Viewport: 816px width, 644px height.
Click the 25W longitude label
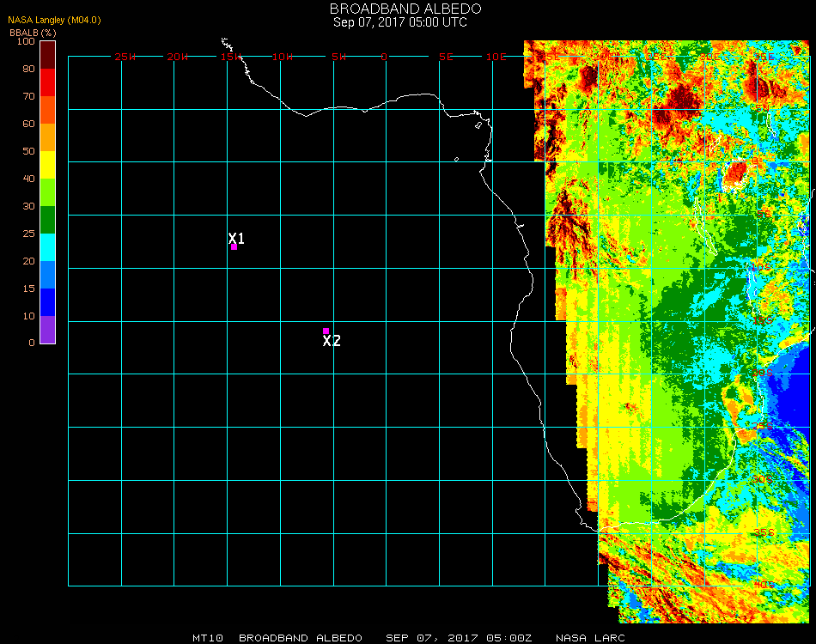tap(125, 57)
